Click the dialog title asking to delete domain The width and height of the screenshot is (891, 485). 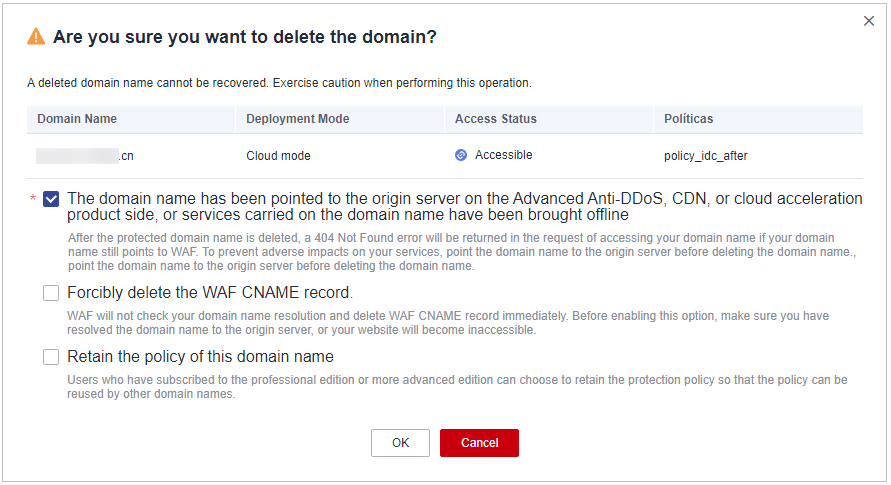(x=245, y=37)
